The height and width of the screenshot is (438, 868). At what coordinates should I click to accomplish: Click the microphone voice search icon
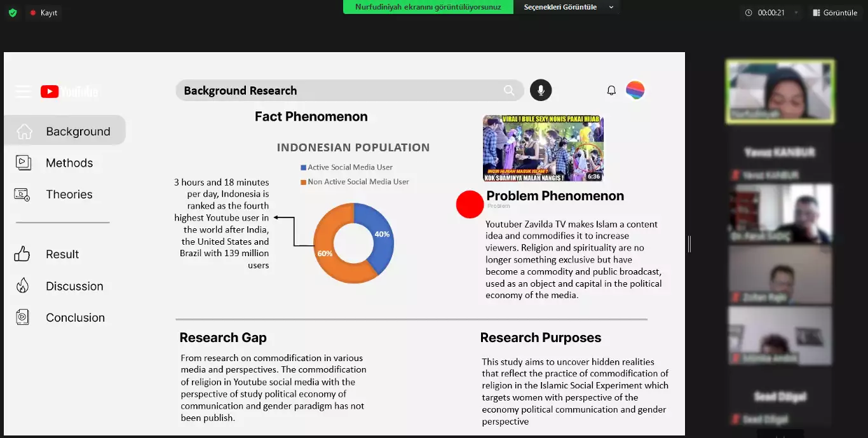click(541, 90)
